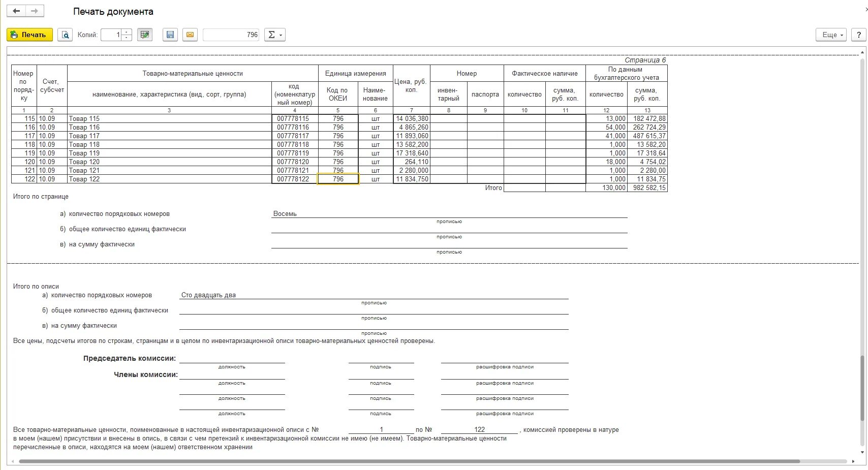Click the header Товарно-материальные ценности
Image resolution: width=868 pixels, height=470 pixels.
point(193,73)
